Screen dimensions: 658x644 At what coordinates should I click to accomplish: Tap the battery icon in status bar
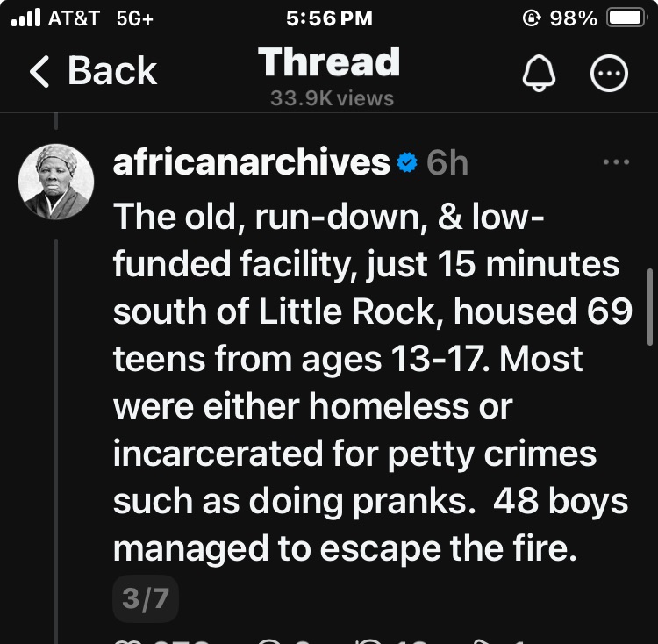(x=626, y=18)
